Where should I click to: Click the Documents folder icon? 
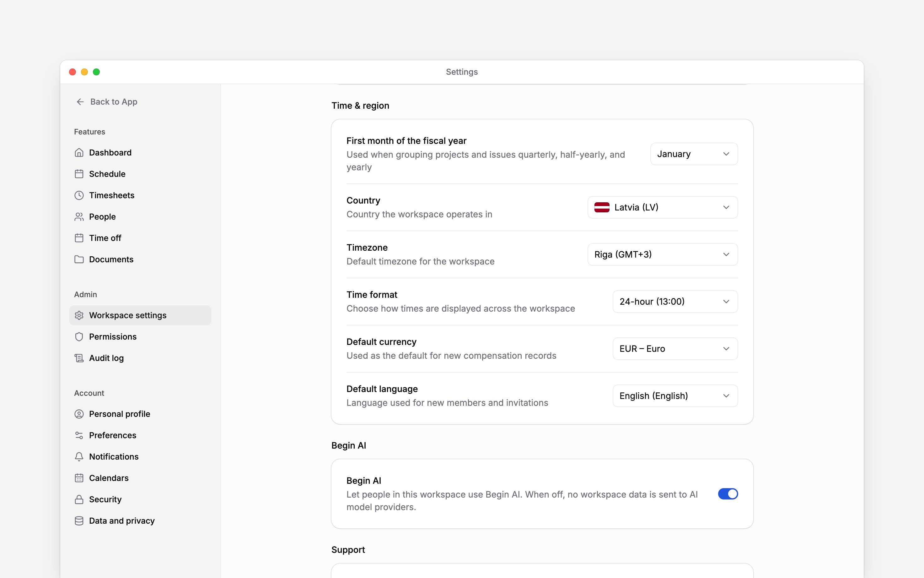pos(79,259)
